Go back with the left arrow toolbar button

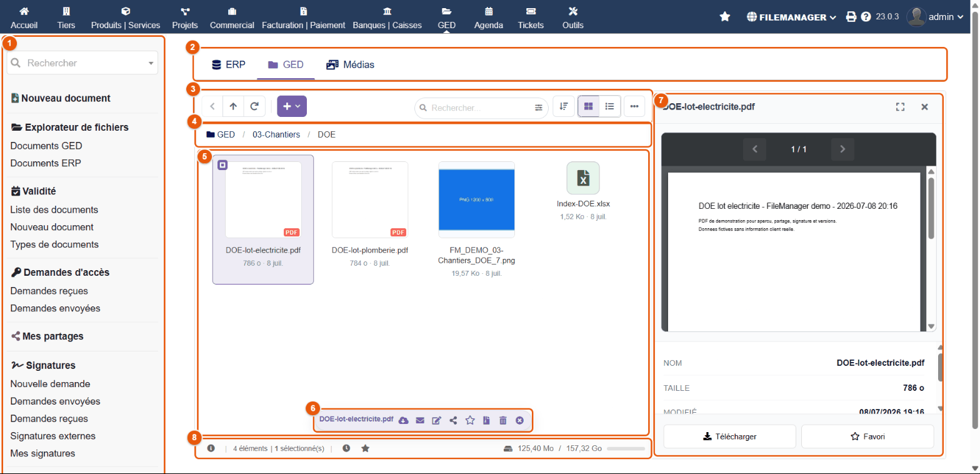pyautogui.click(x=212, y=106)
